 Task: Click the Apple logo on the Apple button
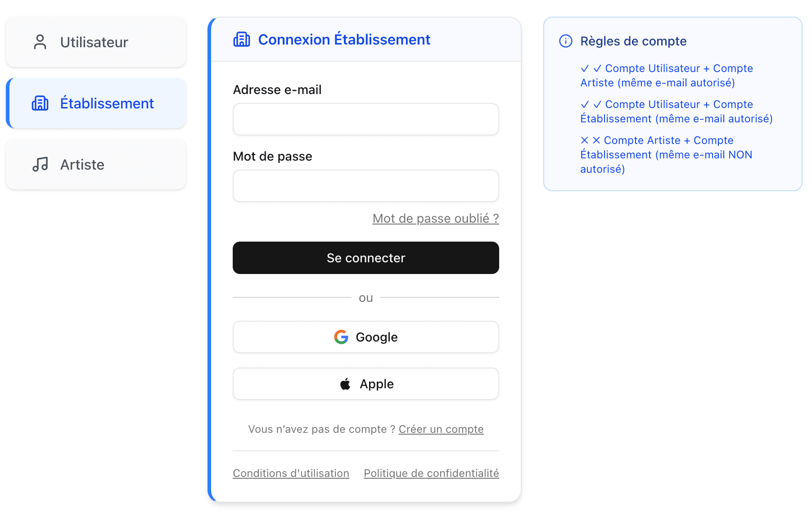(345, 383)
